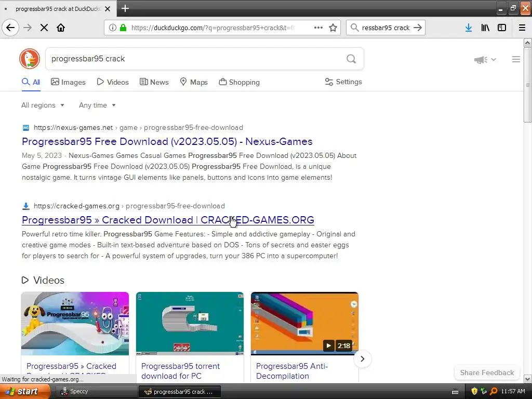Click the dog and paperclip video thumbnail

pyautogui.click(x=75, y=323)
